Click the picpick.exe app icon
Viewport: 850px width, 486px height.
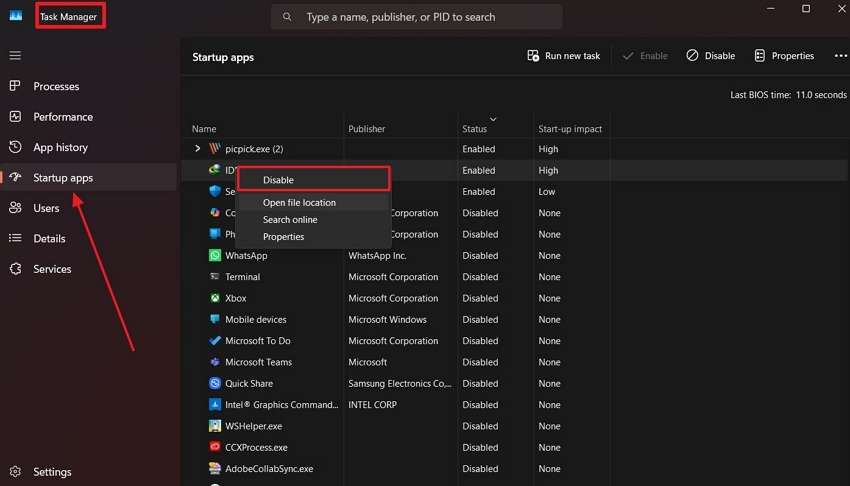[215, 148]
